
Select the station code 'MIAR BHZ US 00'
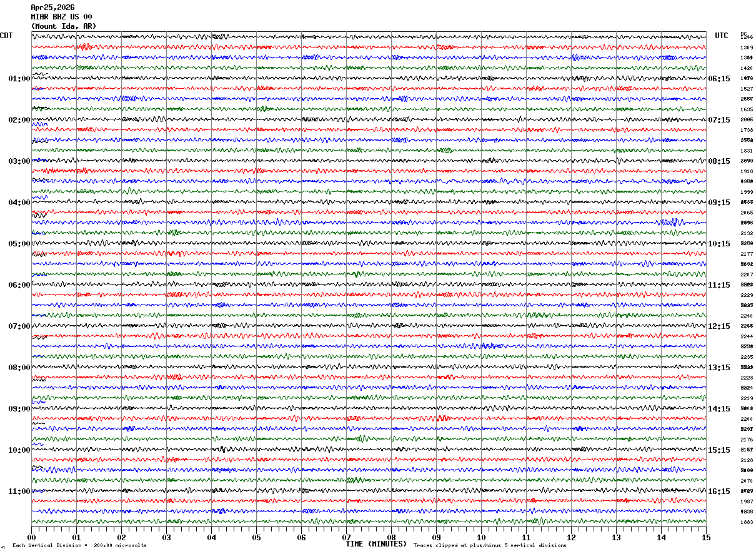[x=61, y=17]
